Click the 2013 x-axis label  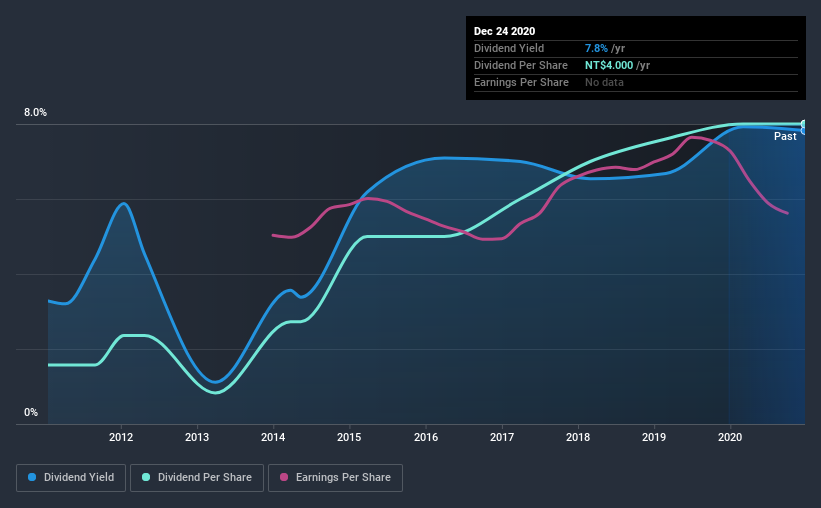tap(197, 437)
